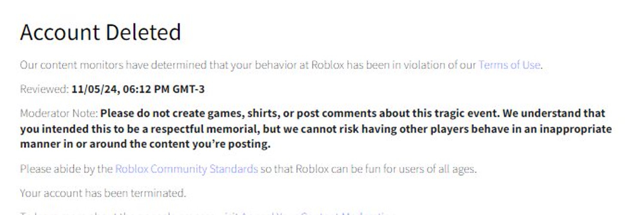The height and width of the screenshot is (215, 644).
Task: Click 'inappropriate' word in the moderator note
Action: coord(575,129)
